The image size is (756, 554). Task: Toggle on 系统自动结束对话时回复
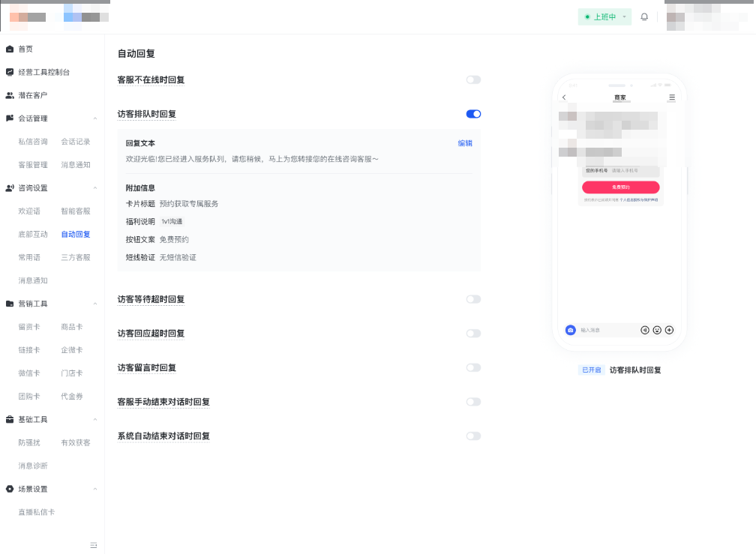(473, 436)
